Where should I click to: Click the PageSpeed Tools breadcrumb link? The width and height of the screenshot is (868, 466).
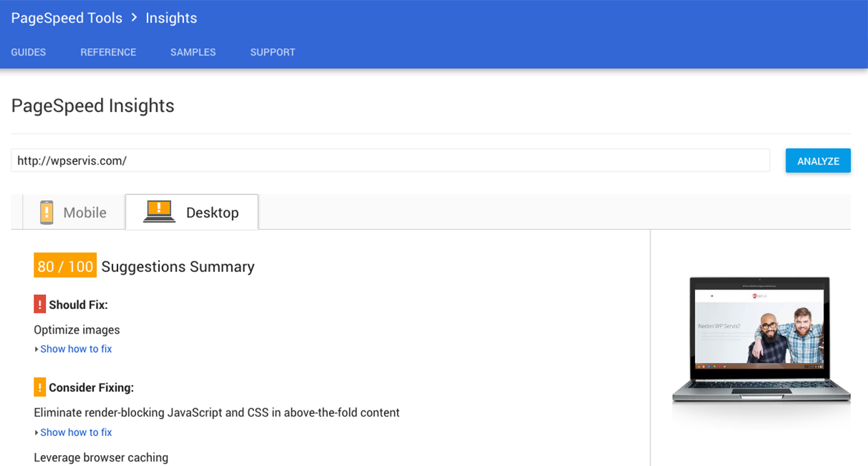67,19
